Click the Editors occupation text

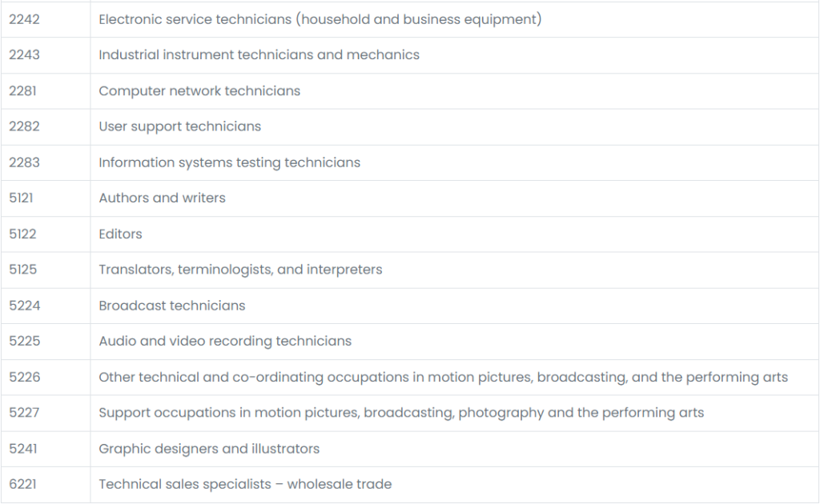[x=120, y=234]
